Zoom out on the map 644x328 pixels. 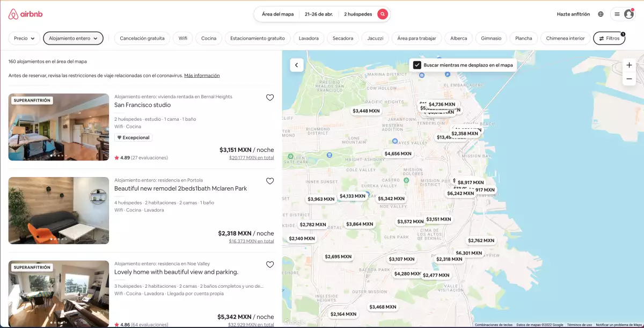(x=628, y=78)
